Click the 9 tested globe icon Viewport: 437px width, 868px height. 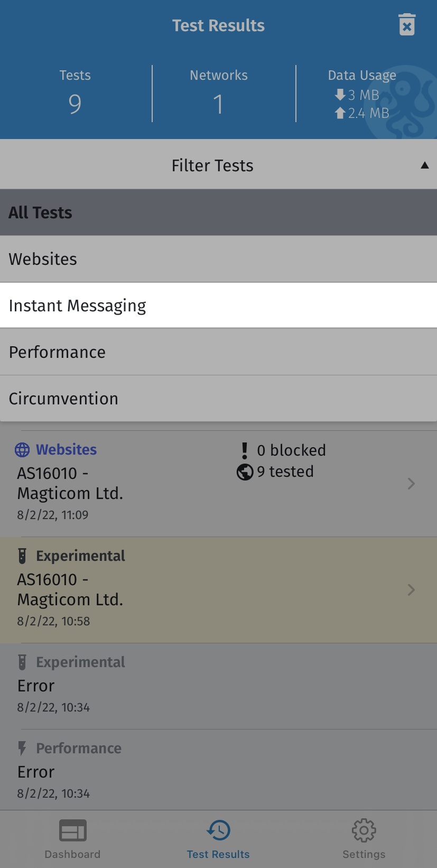tap(245, 472)
